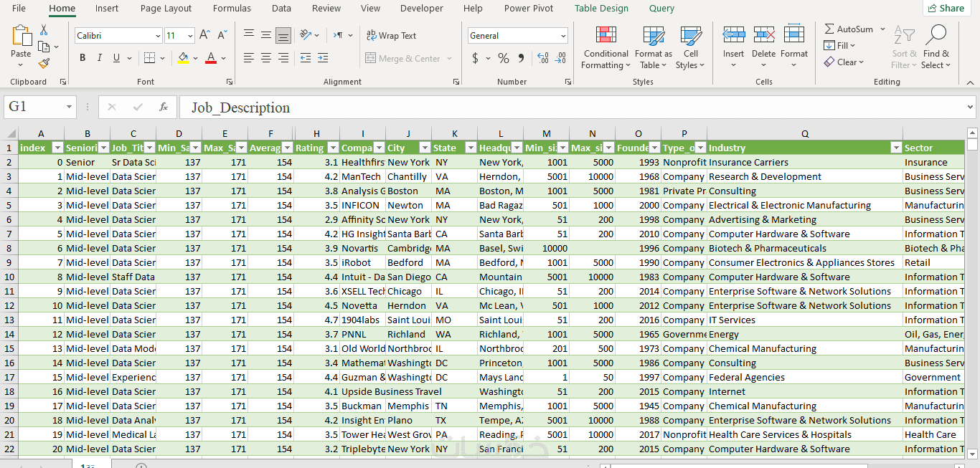Open the General number format dropdown

[563, 36]
